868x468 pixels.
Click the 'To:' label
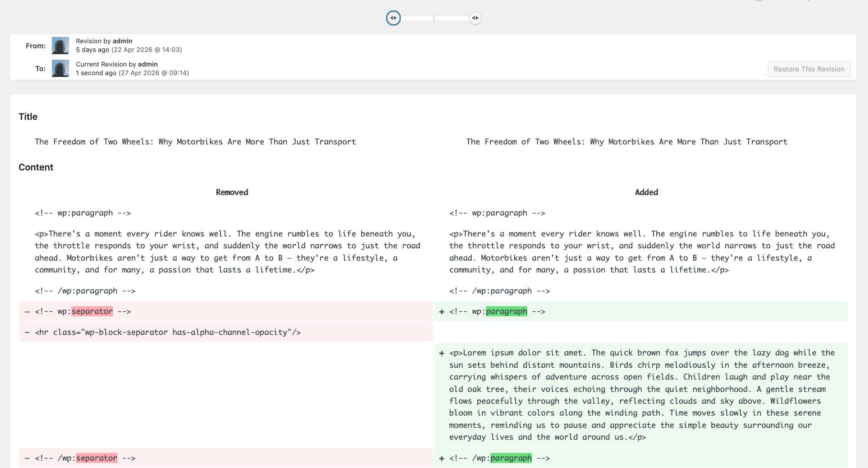pos(41,69)
